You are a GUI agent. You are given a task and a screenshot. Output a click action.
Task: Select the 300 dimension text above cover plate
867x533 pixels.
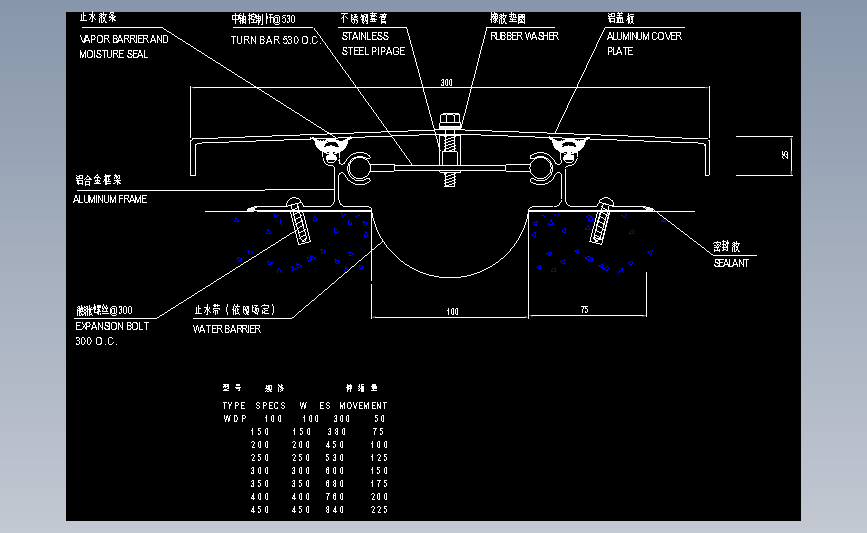tap(446, 83)
